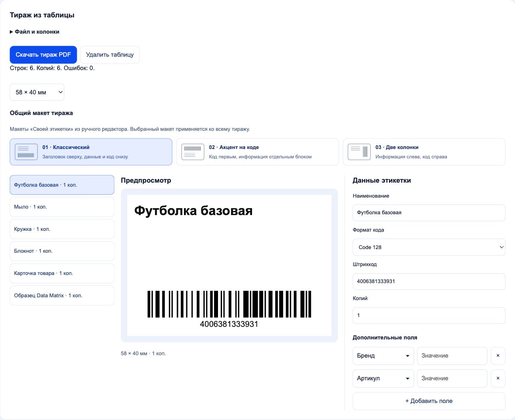Select the Classic layout thumbnail icon
Image resolution: width=515 pixels, height=420 pixels.
click(26, 152)
